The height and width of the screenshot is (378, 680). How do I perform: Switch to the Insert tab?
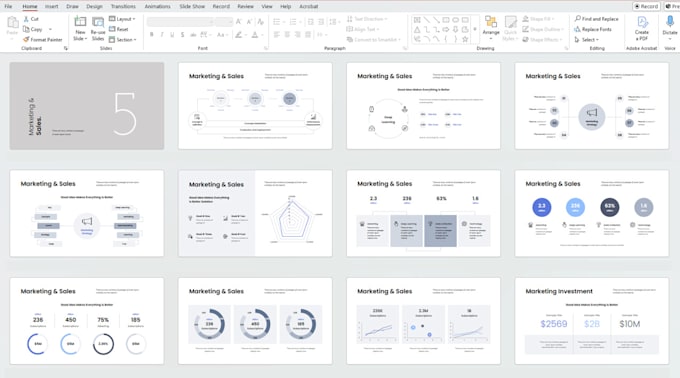coord(52,7)
